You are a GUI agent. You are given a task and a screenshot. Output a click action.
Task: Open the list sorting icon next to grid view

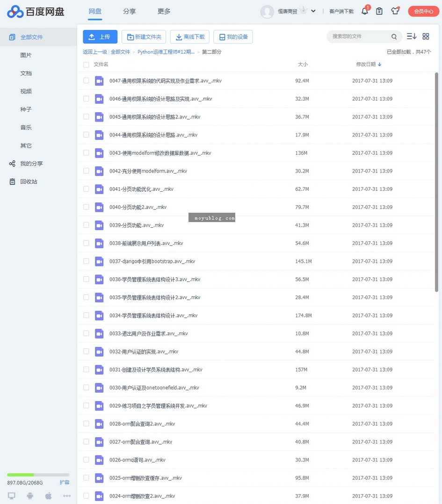(x=411, y=36)
